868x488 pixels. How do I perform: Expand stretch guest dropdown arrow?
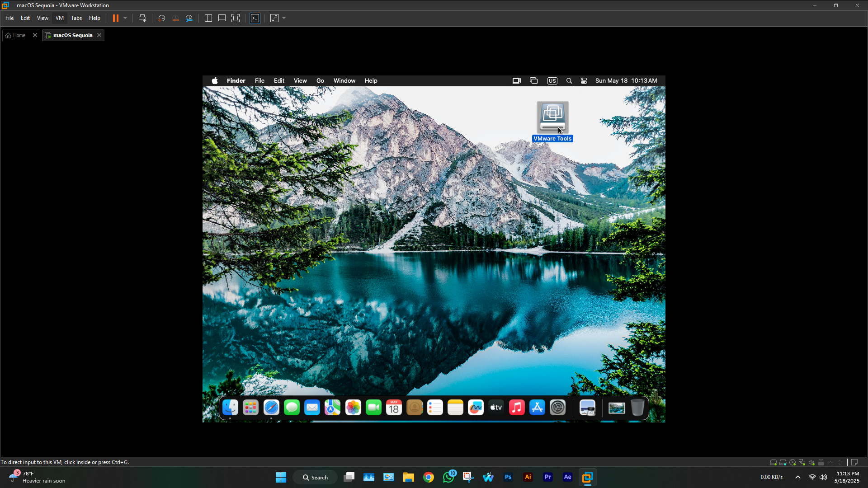(284, 18)
